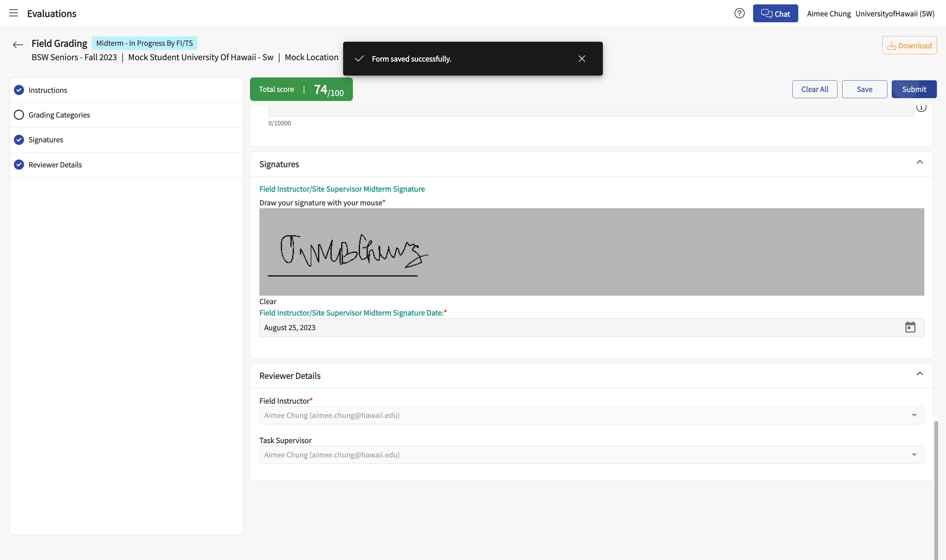
Task: Clear the drawn signature
Action: tap(268, 302)
